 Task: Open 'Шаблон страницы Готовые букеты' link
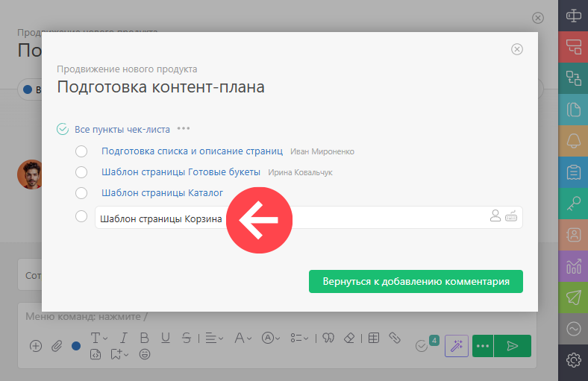(181, 172)
